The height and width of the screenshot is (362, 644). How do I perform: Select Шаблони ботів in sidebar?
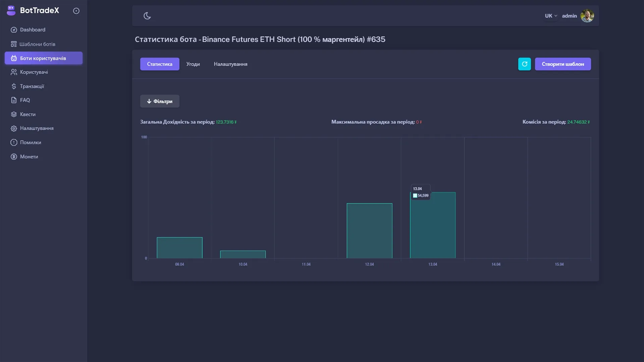[x=38, y=44]
